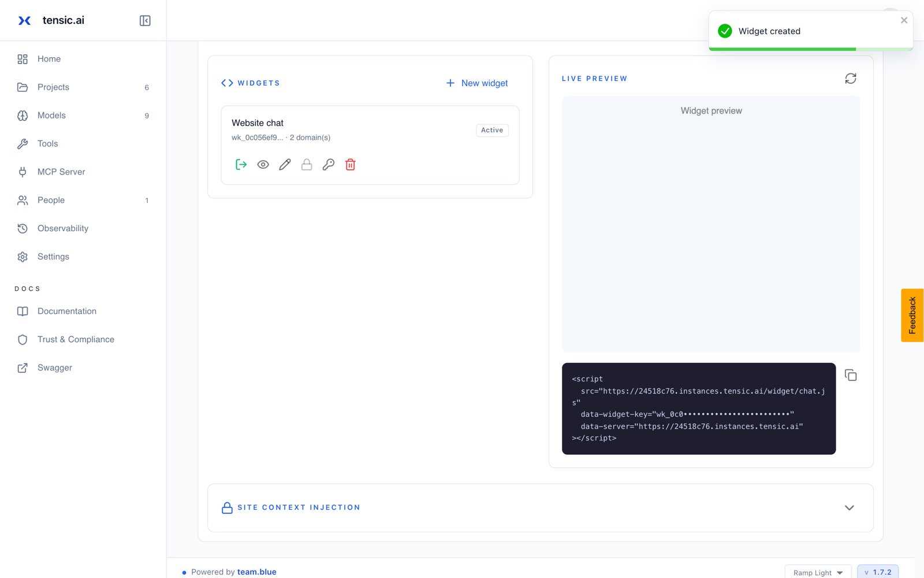This screenshot has height=578, width=924.
Task: Click the Widget preview area
Action: pyautogui.click(x=711, y=224)
